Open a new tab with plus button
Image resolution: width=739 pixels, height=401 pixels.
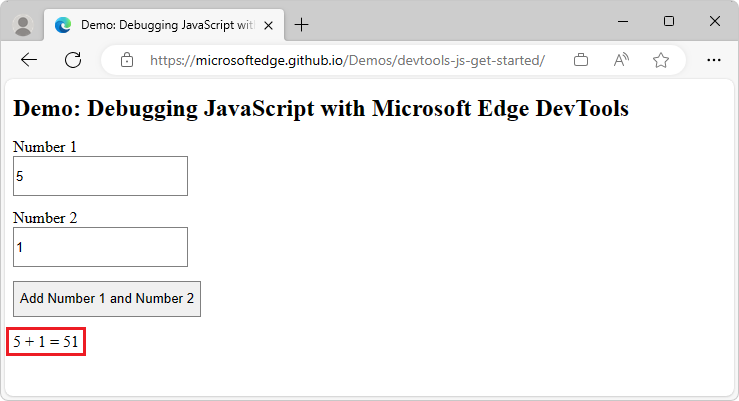[302, 24]
